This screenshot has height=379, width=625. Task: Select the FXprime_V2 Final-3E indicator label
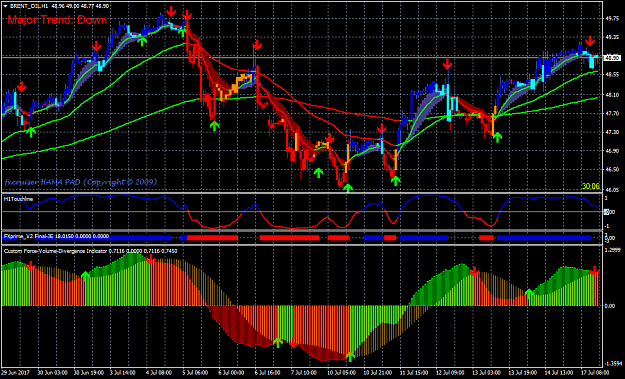click(x=28, y=236)
